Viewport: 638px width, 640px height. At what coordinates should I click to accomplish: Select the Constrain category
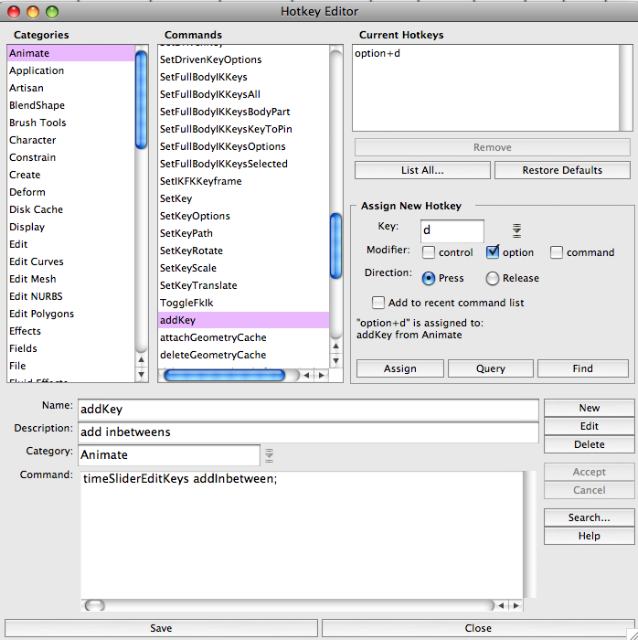[x=71, y=158]
